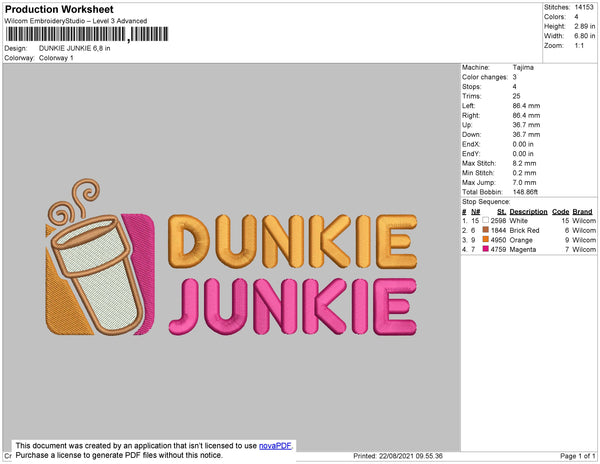
Task: Click the Max Jump value '7.0 mm'
Action: tap(525, 182)
